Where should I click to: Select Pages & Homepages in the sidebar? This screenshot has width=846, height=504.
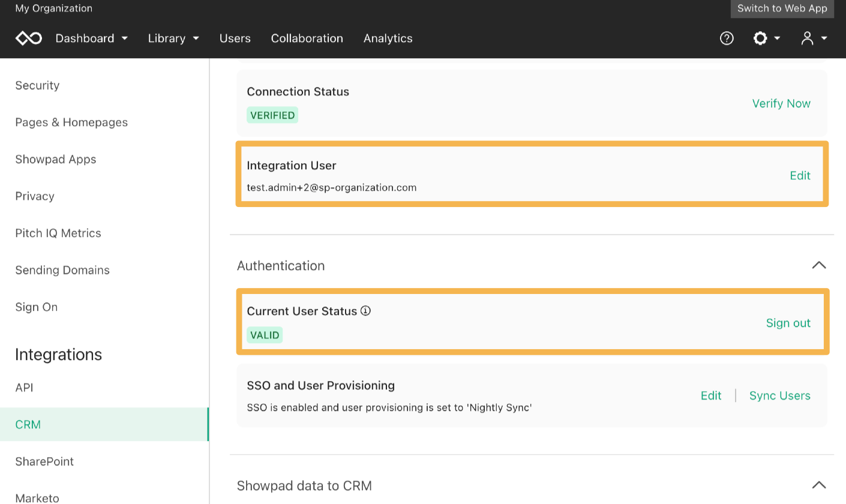coord(71,122)
